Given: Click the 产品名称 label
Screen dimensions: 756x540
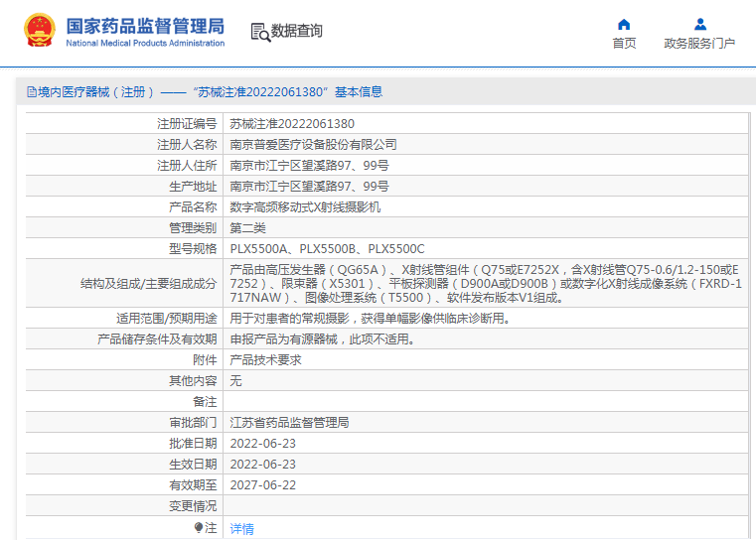Looking at the screenshot, I should click(x=193, y=207).
